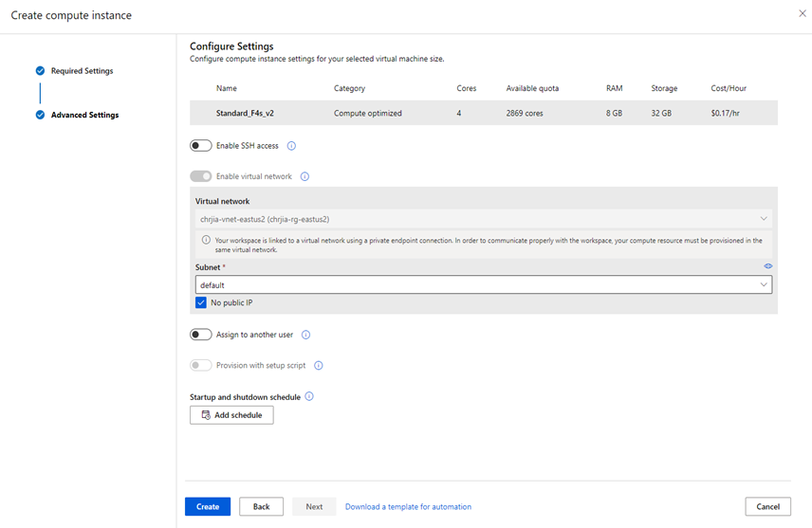Toggle Enable SSH access switch
812x528 pixels.
[201, 146]
